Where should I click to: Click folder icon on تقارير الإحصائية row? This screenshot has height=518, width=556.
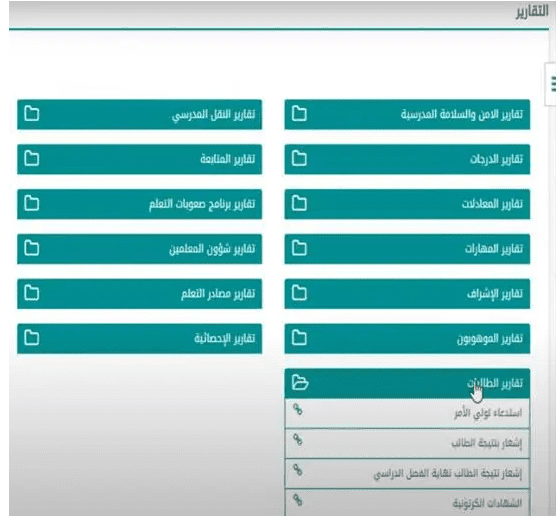coord(32,338)
